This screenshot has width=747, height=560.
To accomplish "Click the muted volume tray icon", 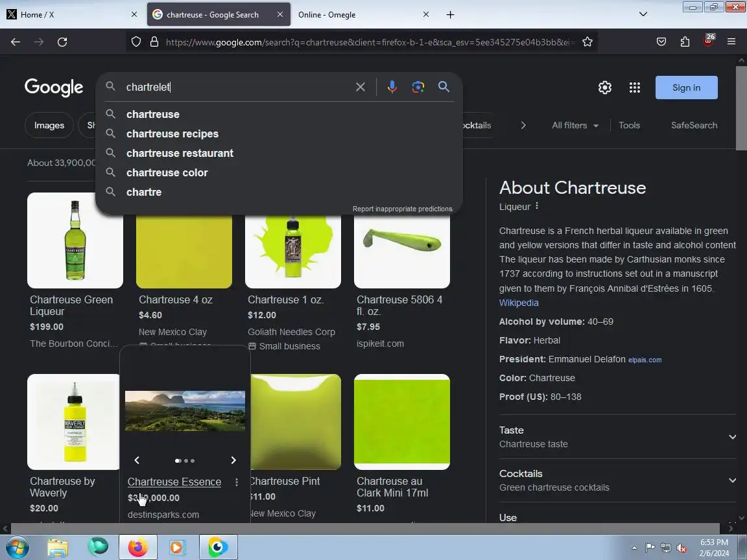I will tap(682, 548).
